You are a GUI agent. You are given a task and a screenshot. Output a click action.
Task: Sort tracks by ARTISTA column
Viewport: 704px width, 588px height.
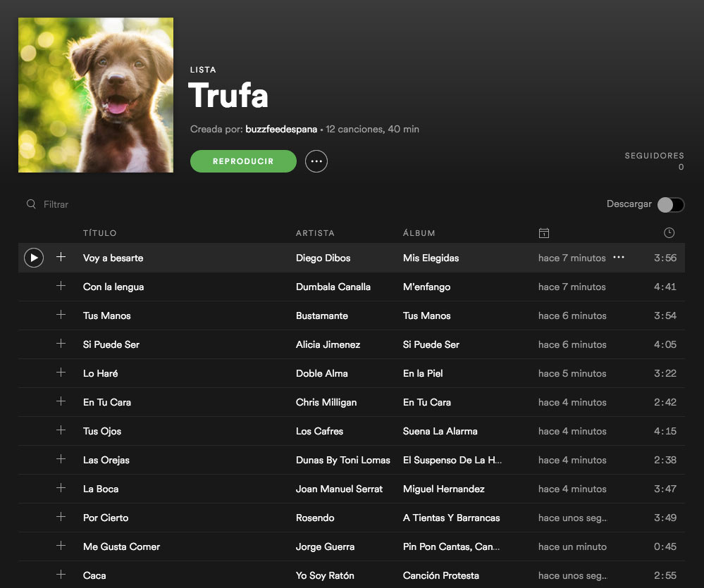(x=315, y=233)
